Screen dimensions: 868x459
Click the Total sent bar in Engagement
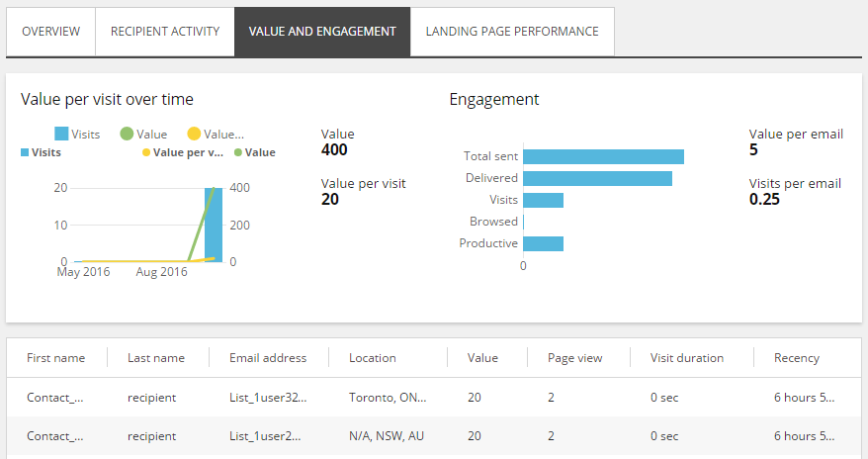603,156
